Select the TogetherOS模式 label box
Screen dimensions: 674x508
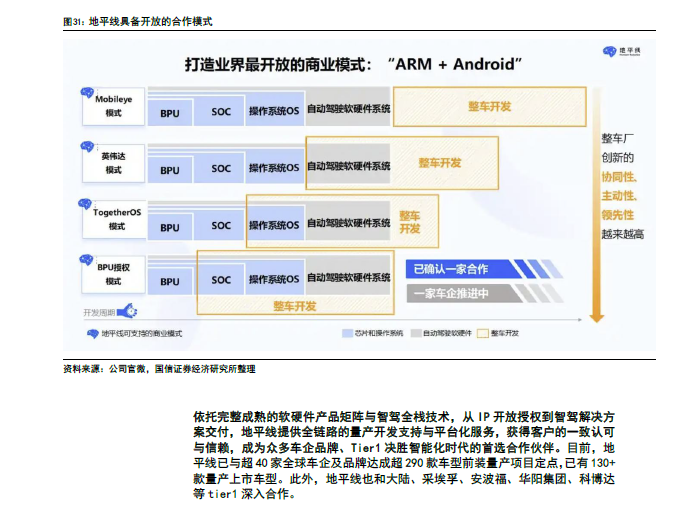coord(114,219)
